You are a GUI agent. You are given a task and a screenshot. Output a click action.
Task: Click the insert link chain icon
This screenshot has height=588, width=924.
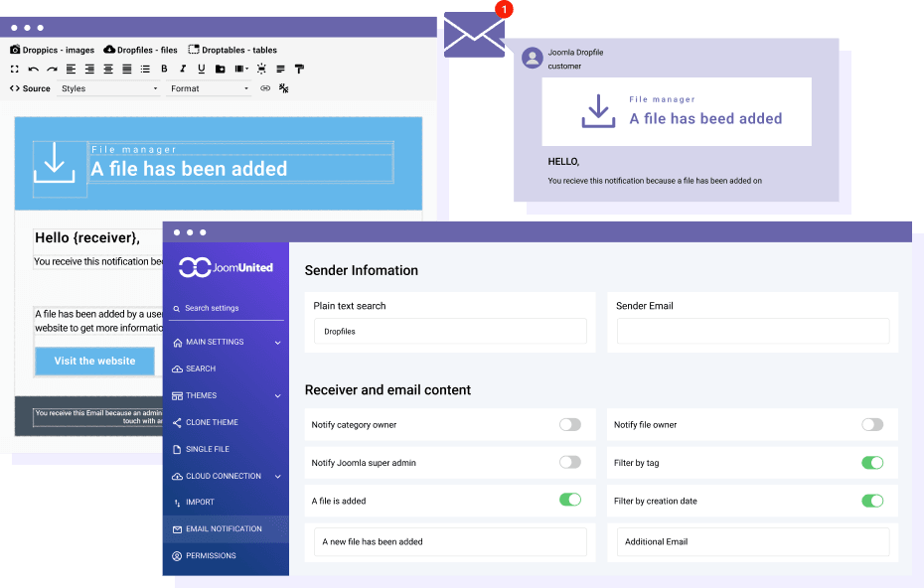click(265, 88)
